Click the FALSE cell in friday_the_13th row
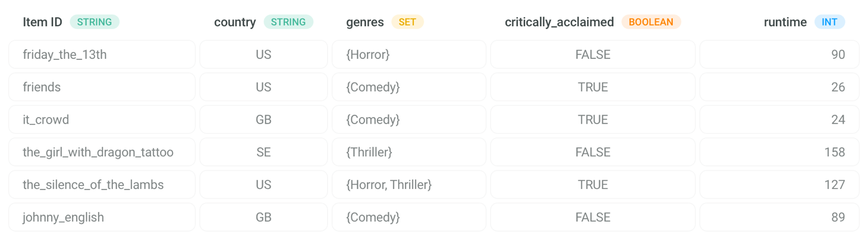 point(593,55)
